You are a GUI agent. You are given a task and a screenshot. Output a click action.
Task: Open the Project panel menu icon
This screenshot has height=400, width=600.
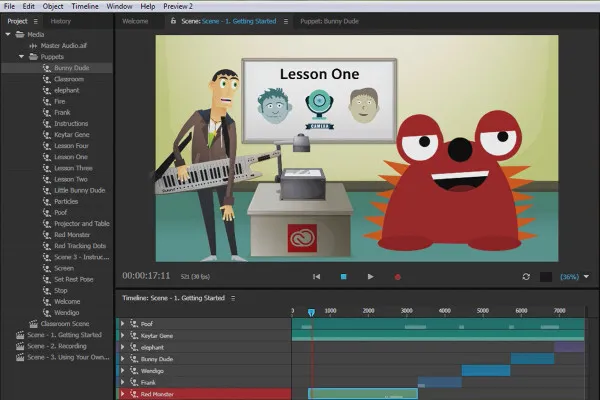[35, 20]
